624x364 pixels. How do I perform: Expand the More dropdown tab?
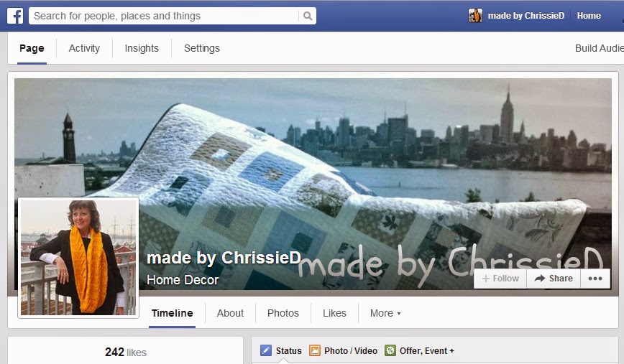click(385, 313)
